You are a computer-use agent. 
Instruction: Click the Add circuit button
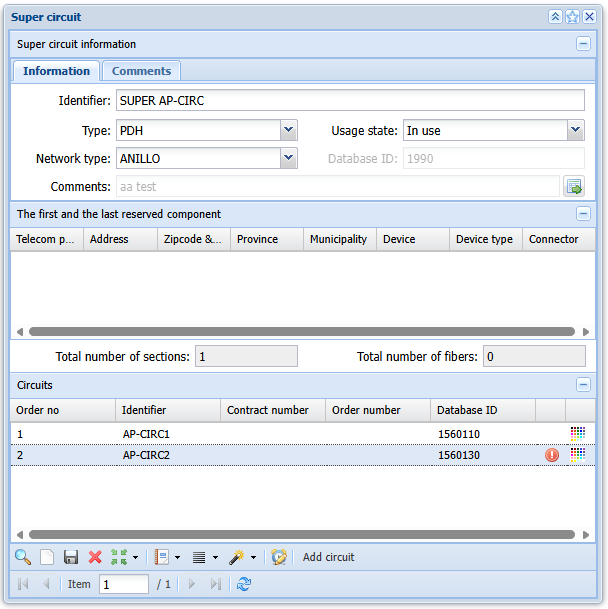tap(328, 557)
